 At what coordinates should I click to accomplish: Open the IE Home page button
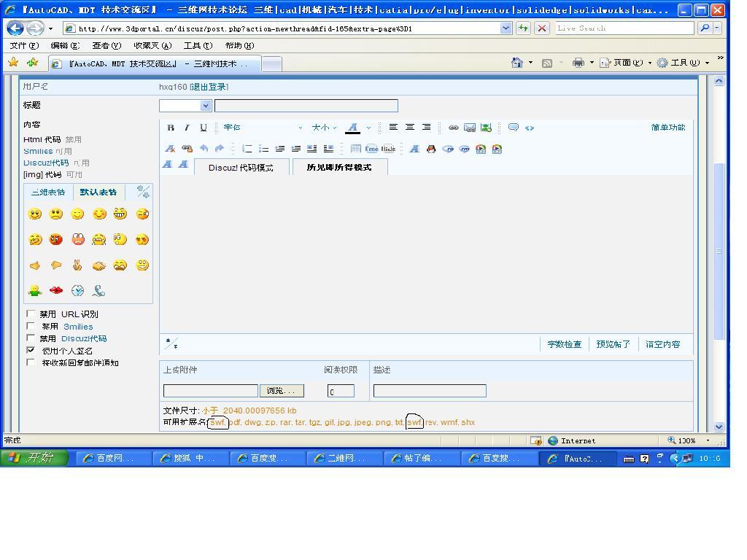517,63
